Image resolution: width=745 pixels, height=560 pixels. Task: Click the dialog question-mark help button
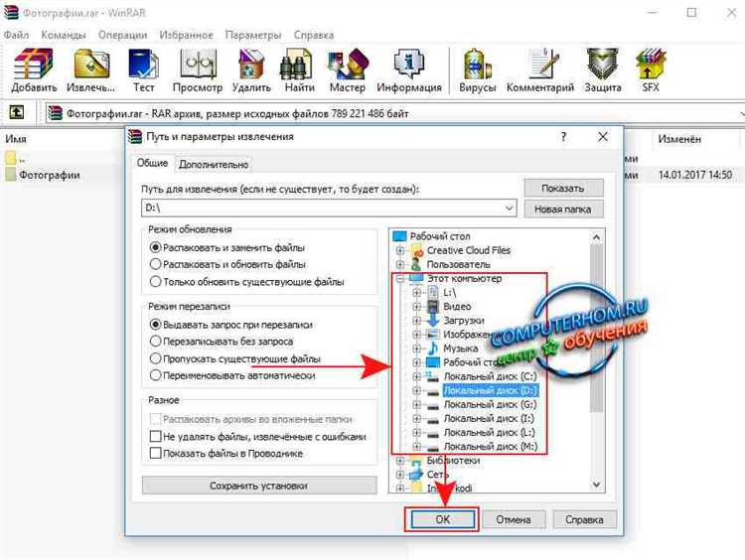(563, 137)
